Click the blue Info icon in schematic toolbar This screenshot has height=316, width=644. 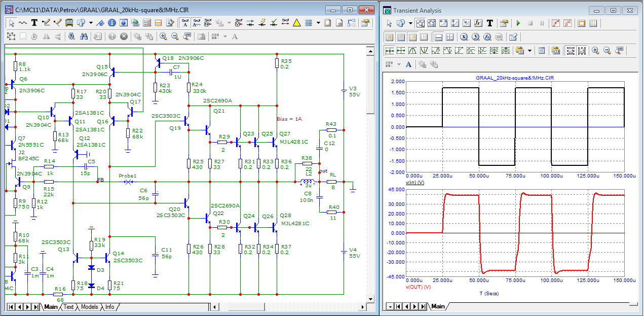111,23
